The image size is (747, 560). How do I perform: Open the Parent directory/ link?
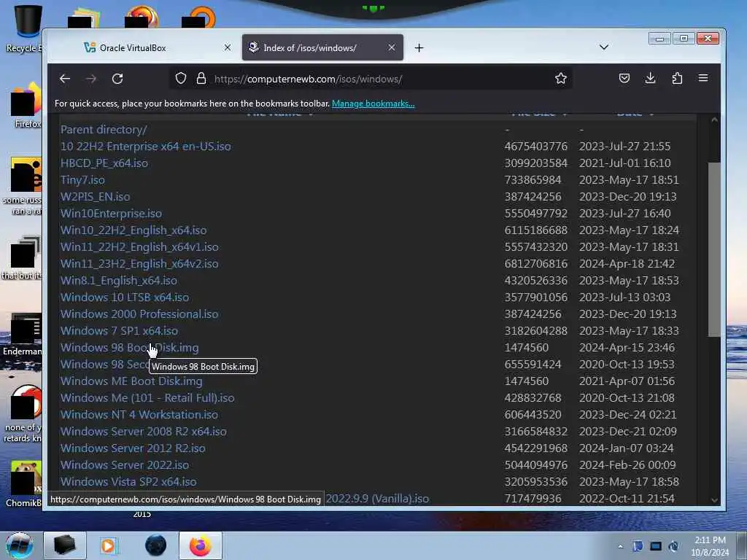[104, 130]
